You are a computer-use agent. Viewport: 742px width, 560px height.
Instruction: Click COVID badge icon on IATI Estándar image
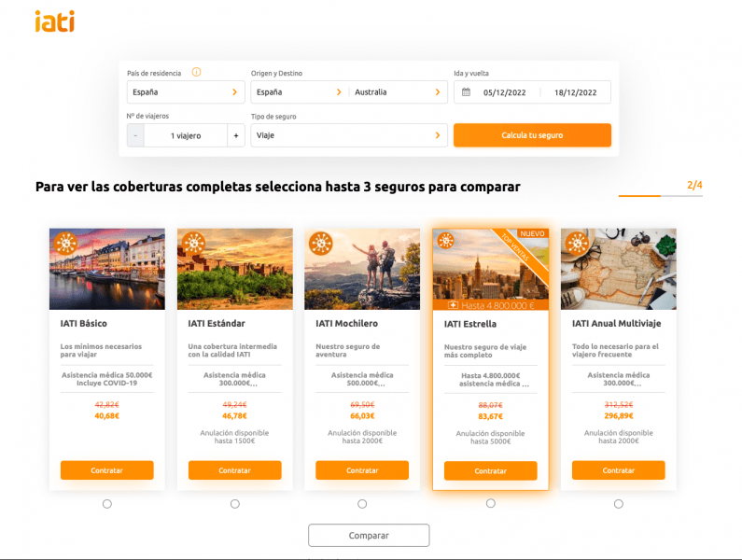click(193, 244)
